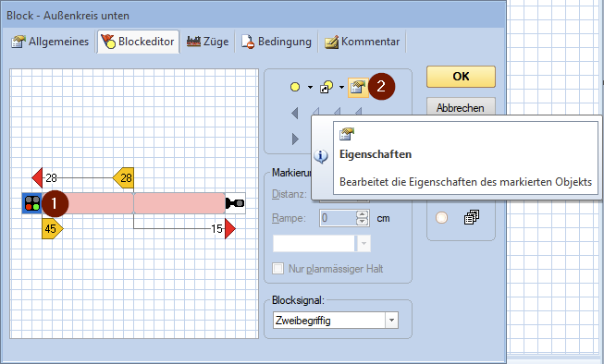Screen dimensions: 604x364
Task: Click the yellow circle marker tool icon
Action: (x=295, y=87)
